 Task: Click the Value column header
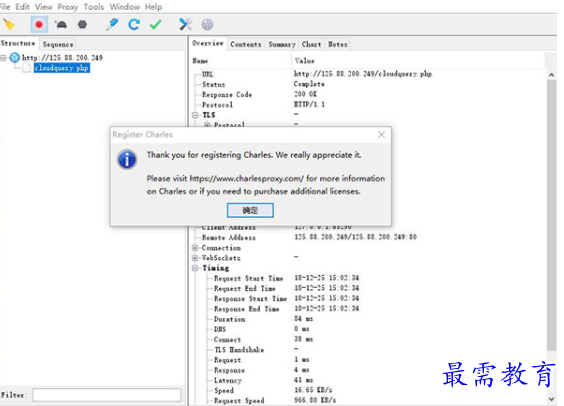point(417,61)
